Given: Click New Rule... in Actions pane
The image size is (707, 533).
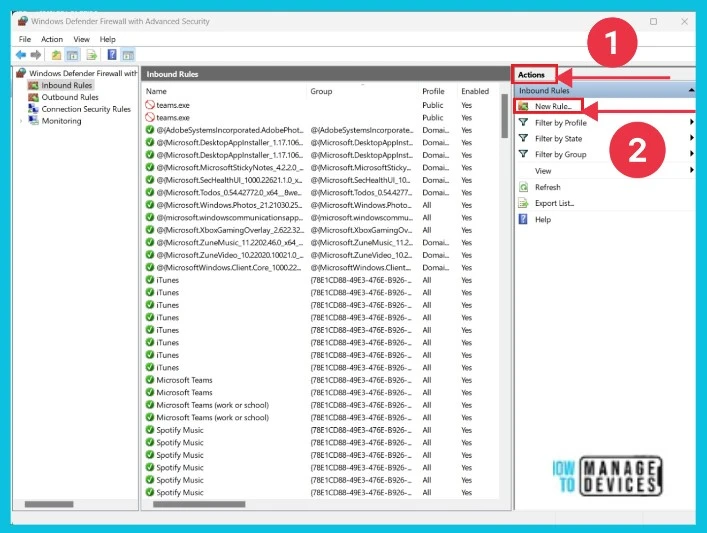Looking at the screenshot, I should 553,106.
